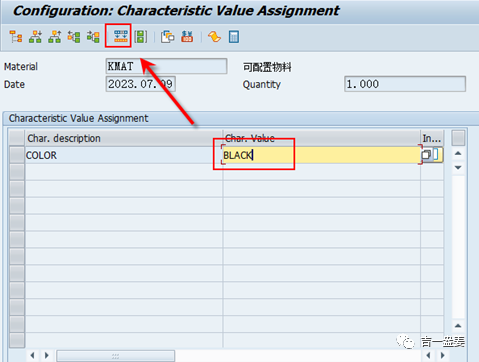The height and width of the screenshot is (362, 479).
Task: Click the left arrow of horizontal scrollbar
Action: 32,355
